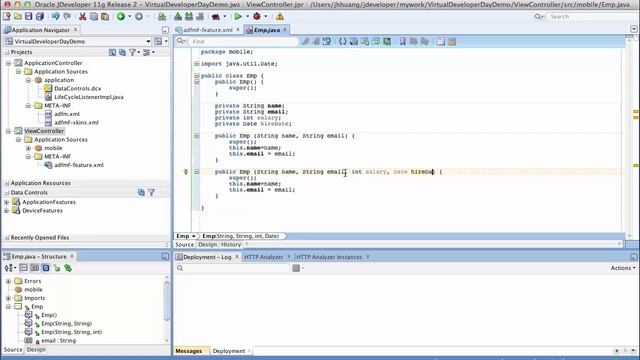640x360 pixels.
Task: Undo the last edit
Action: pyautogui.click(x=56, y=17)
